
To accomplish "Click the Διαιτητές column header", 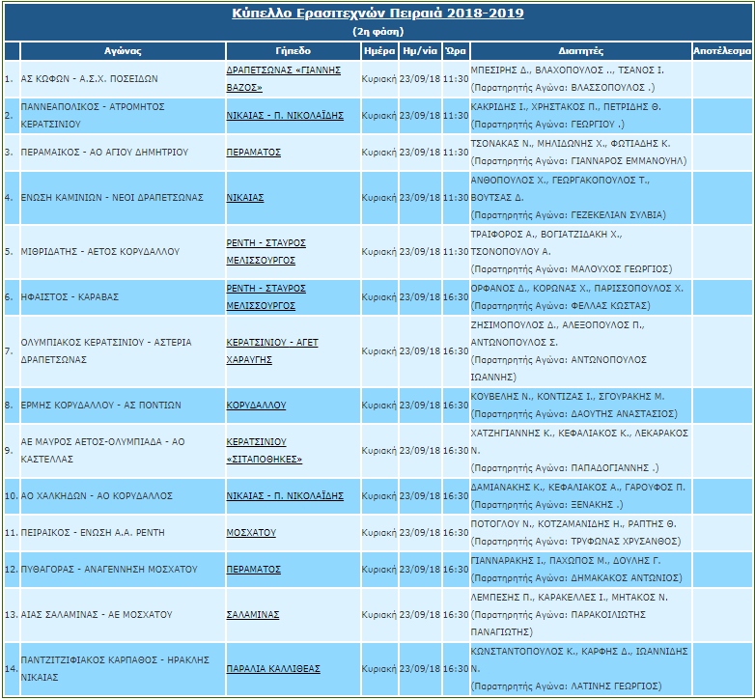I will pyautogui.click(x=579, y=50).
